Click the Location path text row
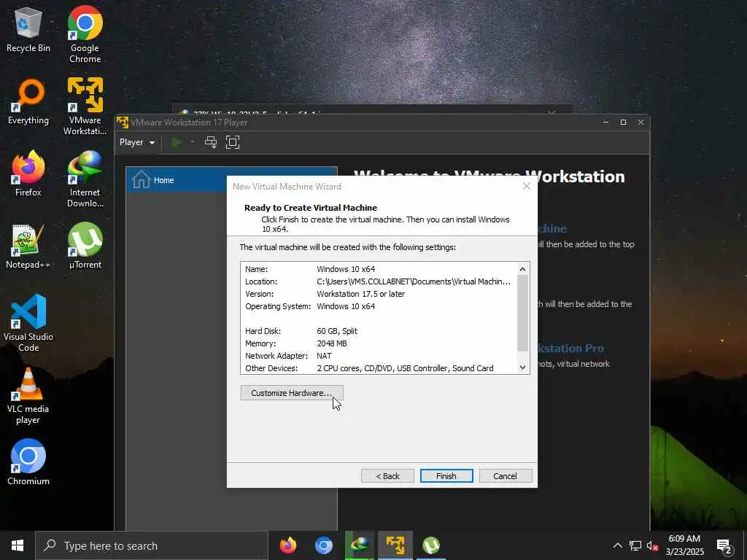The height and width of the screenshot is (560, 747). pos(378,281)
